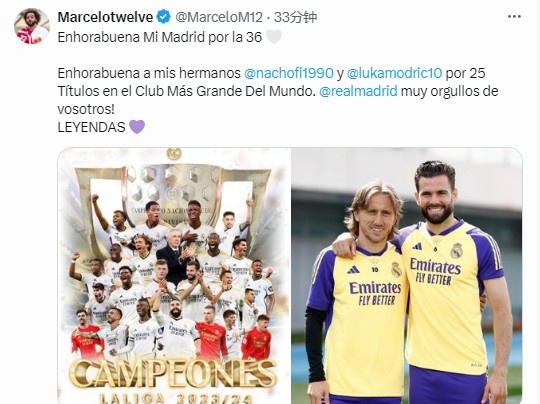Click the purple heart emoji after LEYENDAS
Image resolution: width=540 pixels, height=404 pixels.
coord(137,127)
